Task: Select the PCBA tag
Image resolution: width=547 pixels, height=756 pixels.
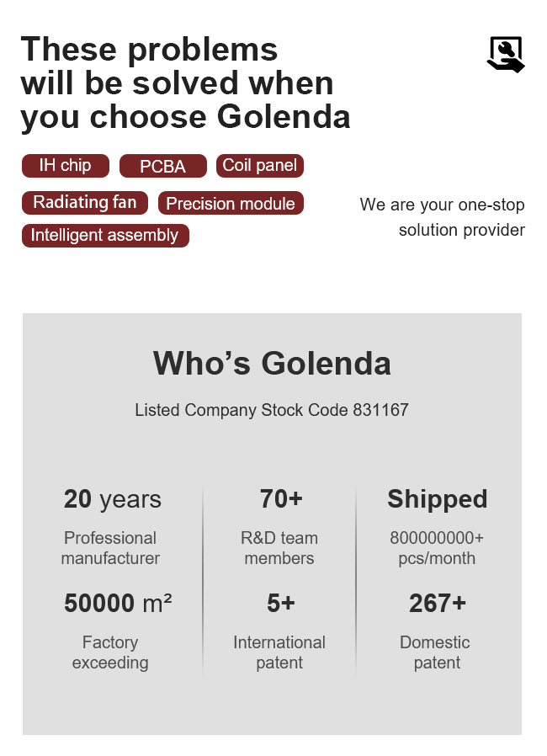Action: [163, 167]
